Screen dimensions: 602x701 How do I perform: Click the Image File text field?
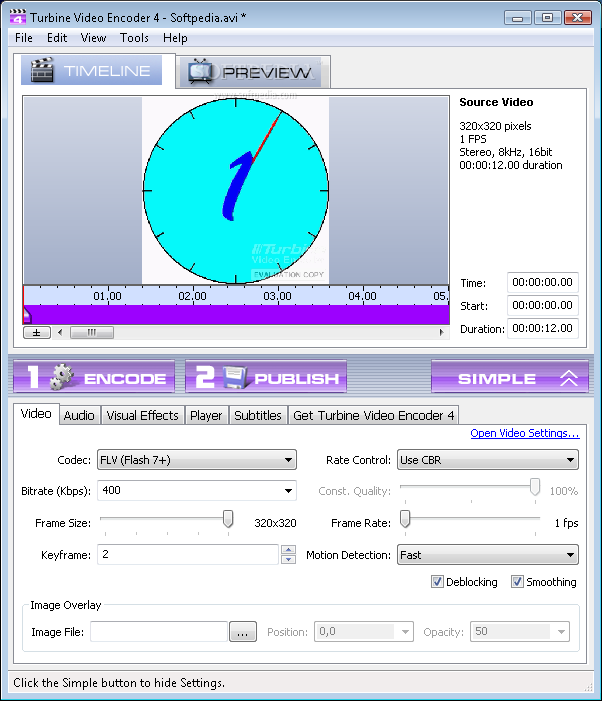(x=159, y=632)
